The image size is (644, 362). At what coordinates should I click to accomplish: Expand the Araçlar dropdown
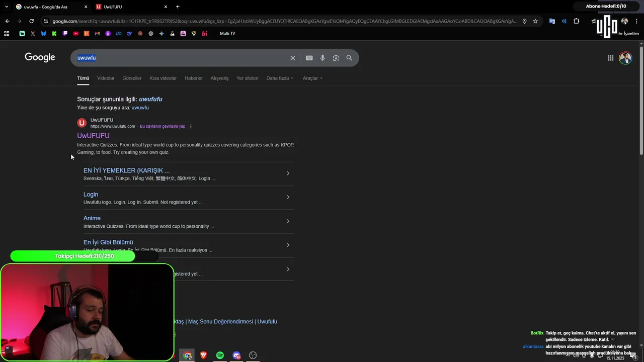point(312,78)
